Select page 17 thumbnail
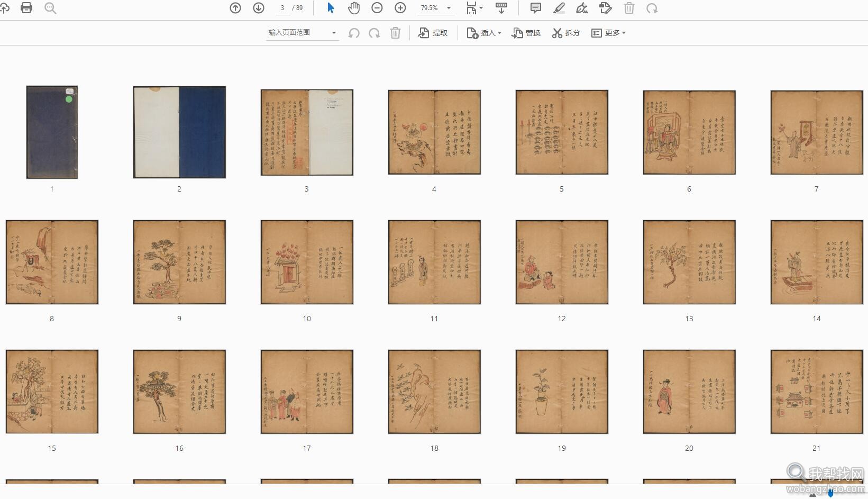The height and width of the screenshot is (499, 868). point(307,392)
